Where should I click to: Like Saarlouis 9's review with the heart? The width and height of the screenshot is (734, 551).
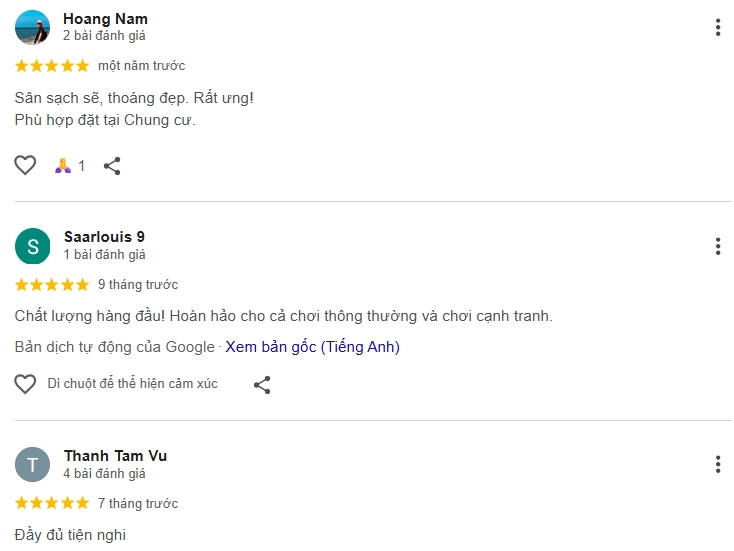point(25,384)
